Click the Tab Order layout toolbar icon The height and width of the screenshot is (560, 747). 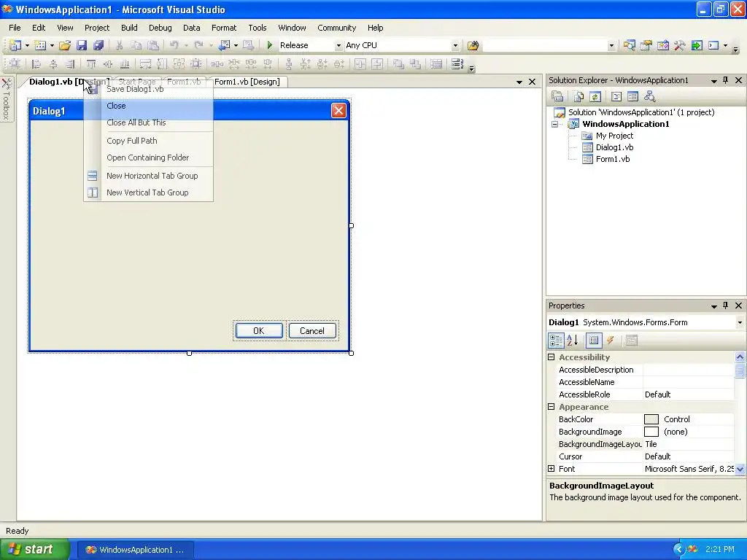point(457,64)
